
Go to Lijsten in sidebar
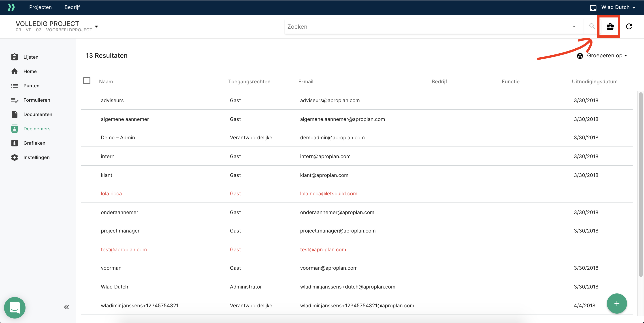[31, 57]
